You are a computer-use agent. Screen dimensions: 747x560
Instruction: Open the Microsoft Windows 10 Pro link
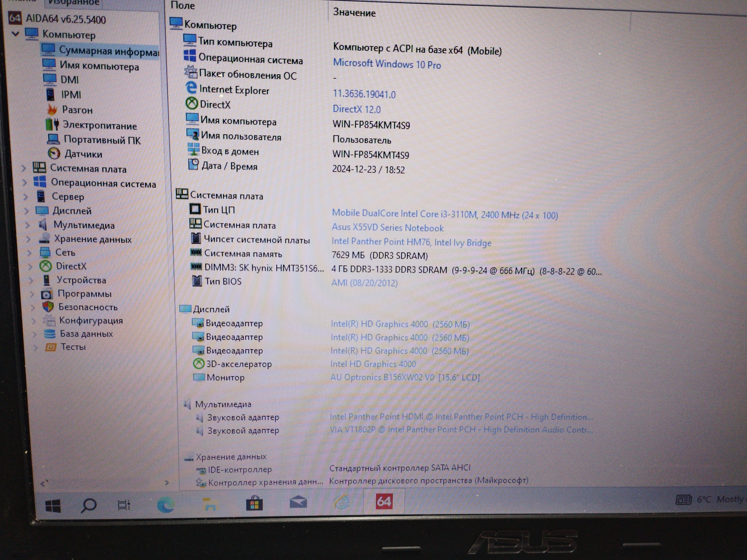[387, 64]
